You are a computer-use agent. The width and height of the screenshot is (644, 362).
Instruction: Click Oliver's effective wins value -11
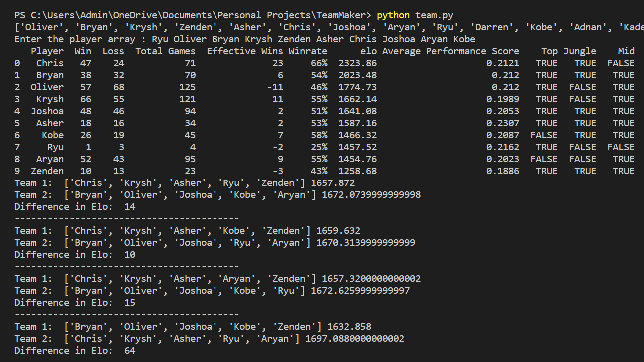(275, 87)
